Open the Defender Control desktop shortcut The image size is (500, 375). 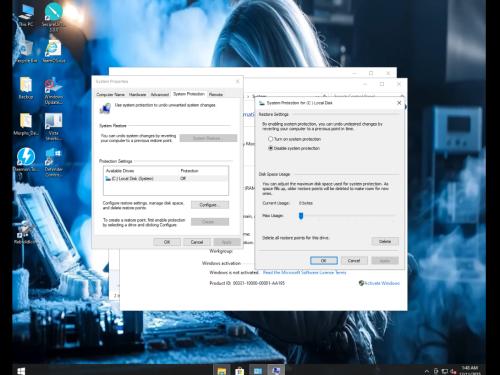(54, 162)
